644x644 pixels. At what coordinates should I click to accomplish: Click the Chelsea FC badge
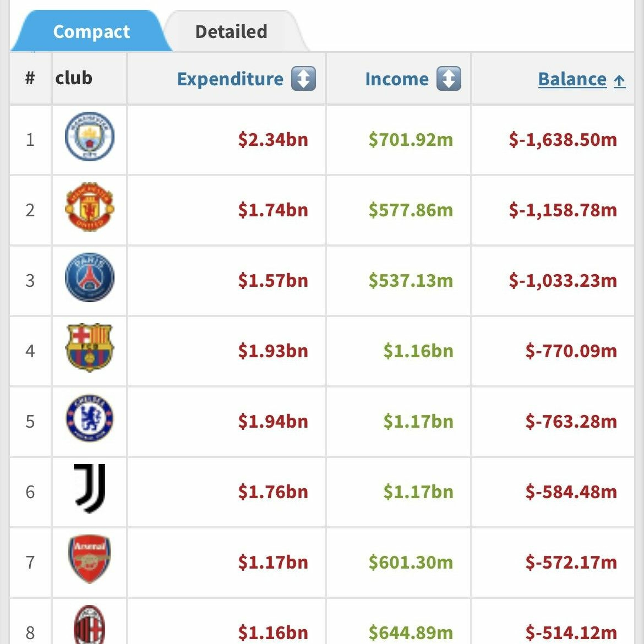coord(89,418)
